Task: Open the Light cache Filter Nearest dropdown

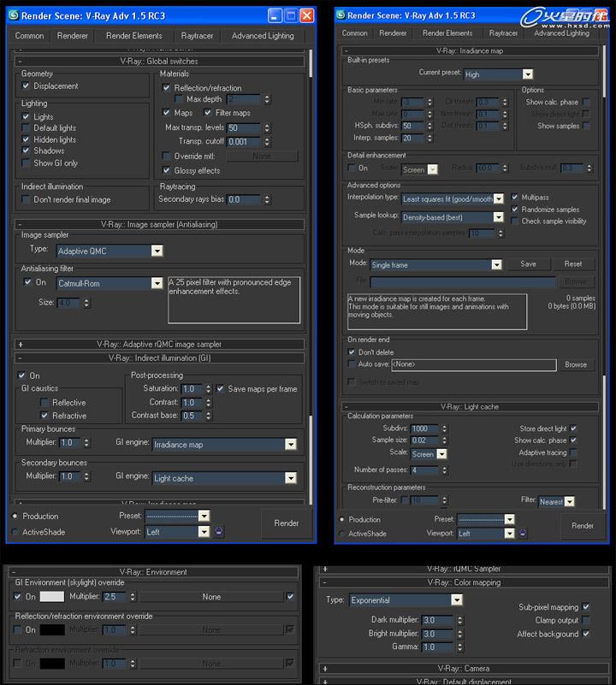Action: click(x=556, y=501)
